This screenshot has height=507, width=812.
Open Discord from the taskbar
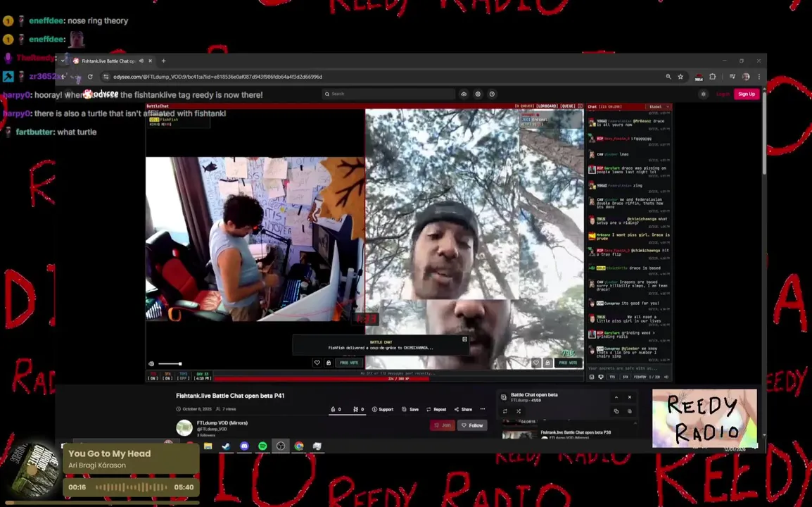click(244, 446)
